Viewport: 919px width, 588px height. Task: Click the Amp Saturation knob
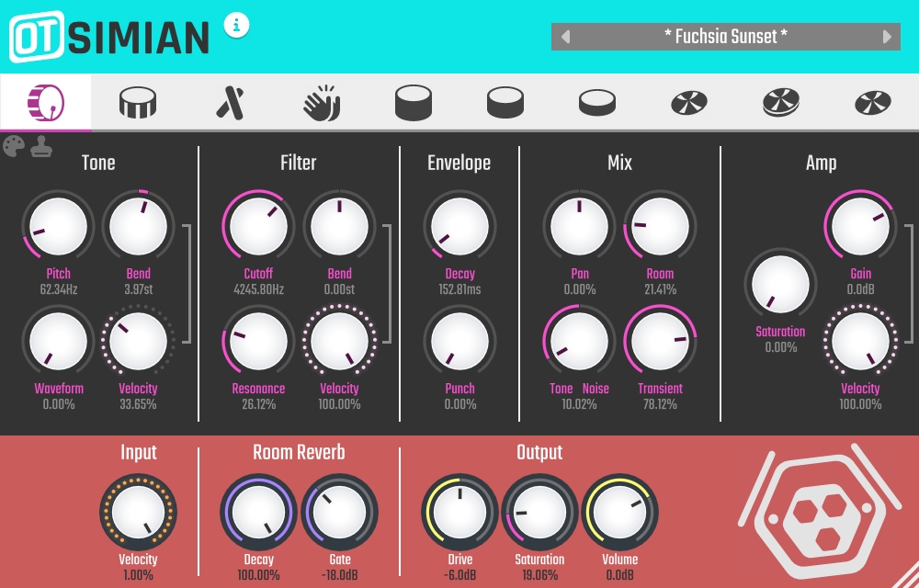click(x=780, y=284)
